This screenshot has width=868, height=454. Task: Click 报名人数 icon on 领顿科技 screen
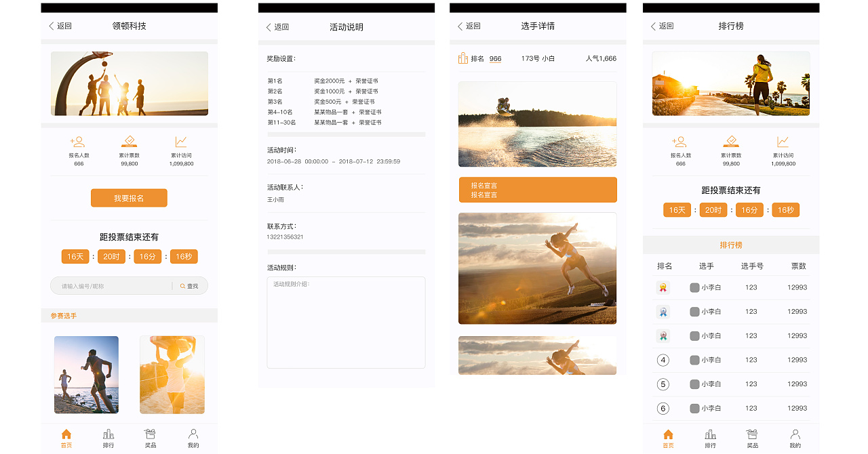79,142
